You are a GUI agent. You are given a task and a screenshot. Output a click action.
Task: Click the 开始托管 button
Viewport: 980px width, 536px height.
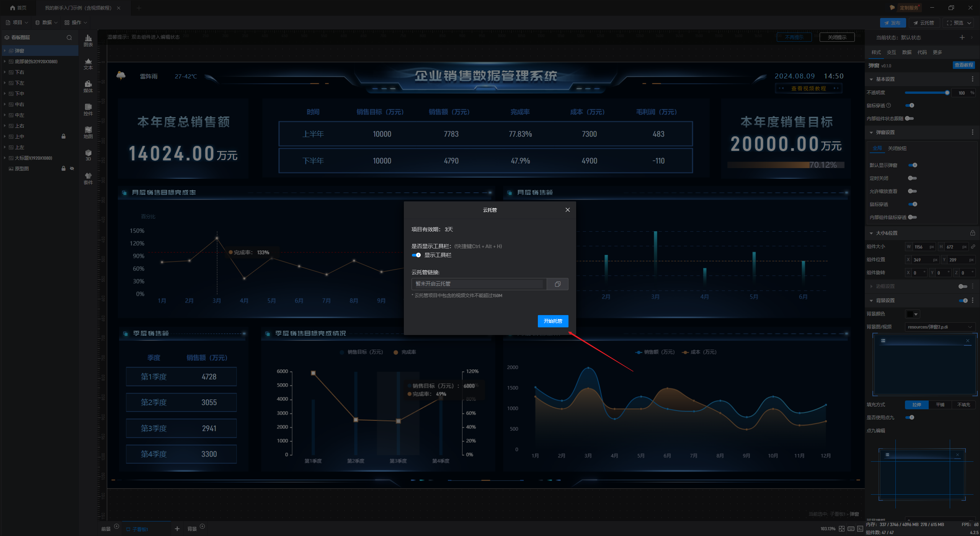click(x=553, y=321)
